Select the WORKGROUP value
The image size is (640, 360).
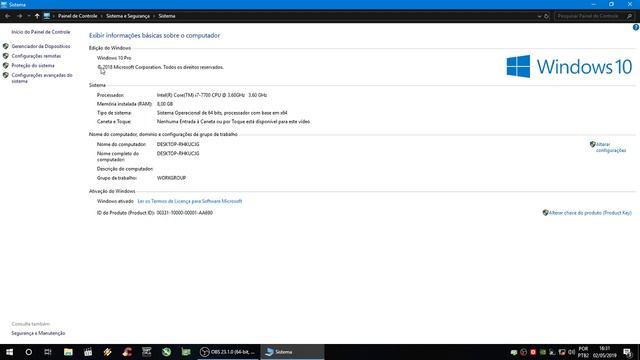pyautogui.click(x=171, y=178)
